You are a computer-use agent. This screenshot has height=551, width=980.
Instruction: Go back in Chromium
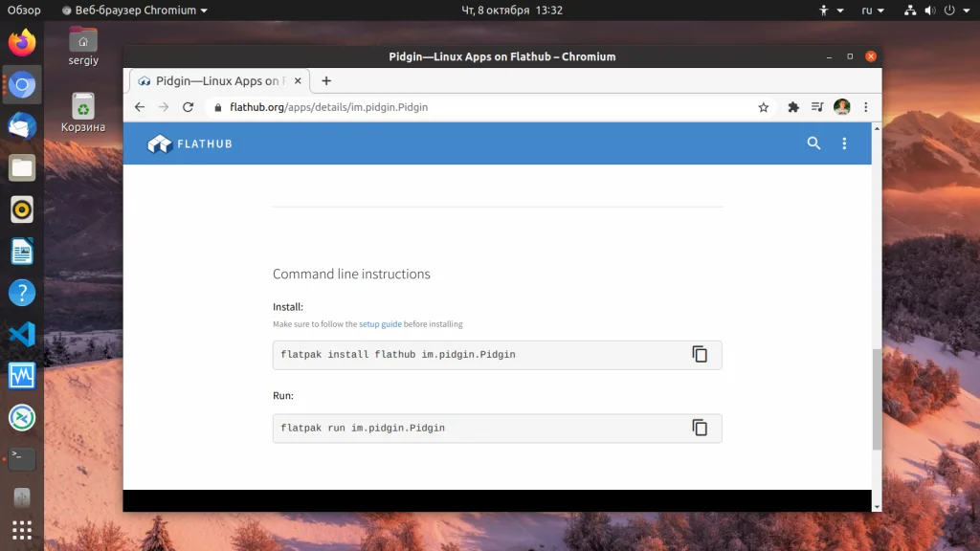click(140, 107)
